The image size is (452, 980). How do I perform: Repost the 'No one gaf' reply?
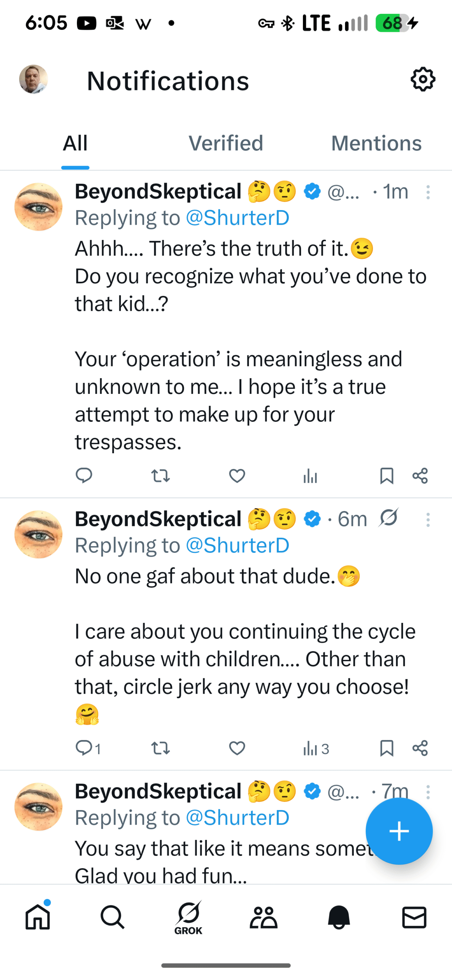[x=160, y=748]
